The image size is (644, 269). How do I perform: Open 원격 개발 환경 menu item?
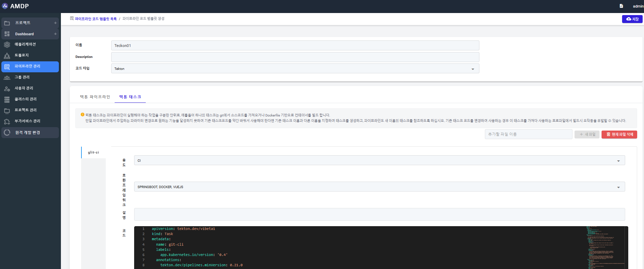pyautogui.click(x=30, y=133)
